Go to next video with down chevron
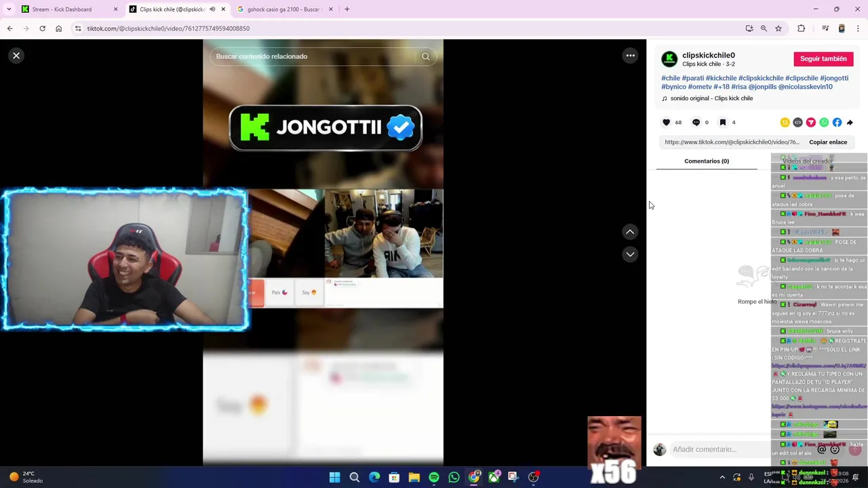The image size is (868, 488). point(630,254)
